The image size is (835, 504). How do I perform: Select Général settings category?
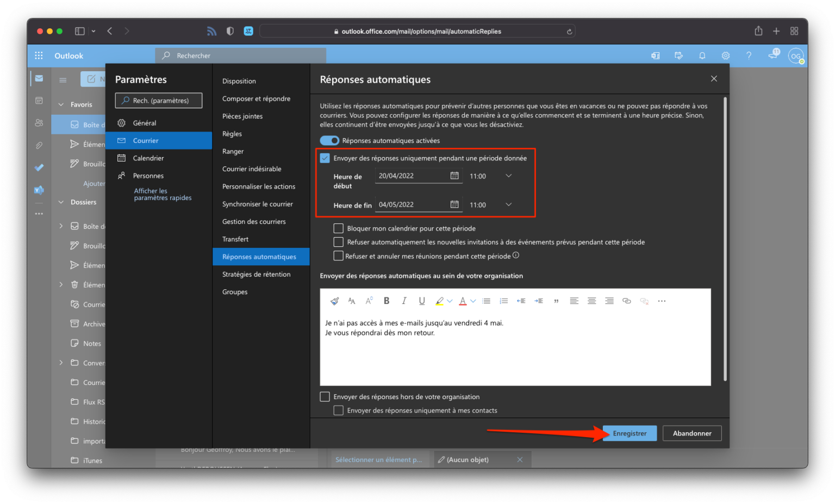click(x=159, y=123)
